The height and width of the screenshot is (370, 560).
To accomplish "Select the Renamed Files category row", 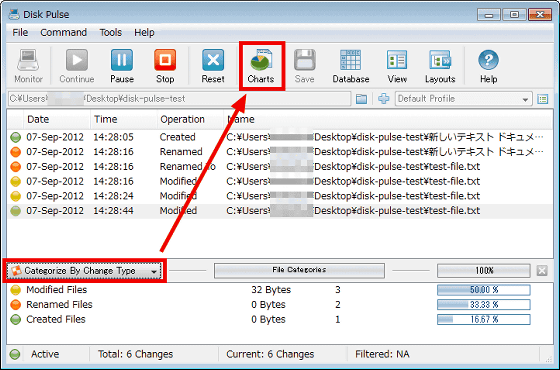I will pos(280,305).
